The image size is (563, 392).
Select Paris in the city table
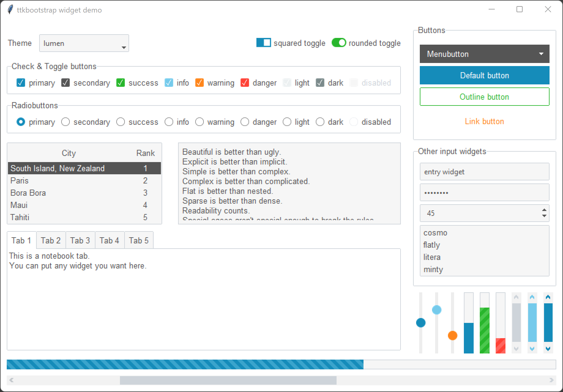pos(61,180)
